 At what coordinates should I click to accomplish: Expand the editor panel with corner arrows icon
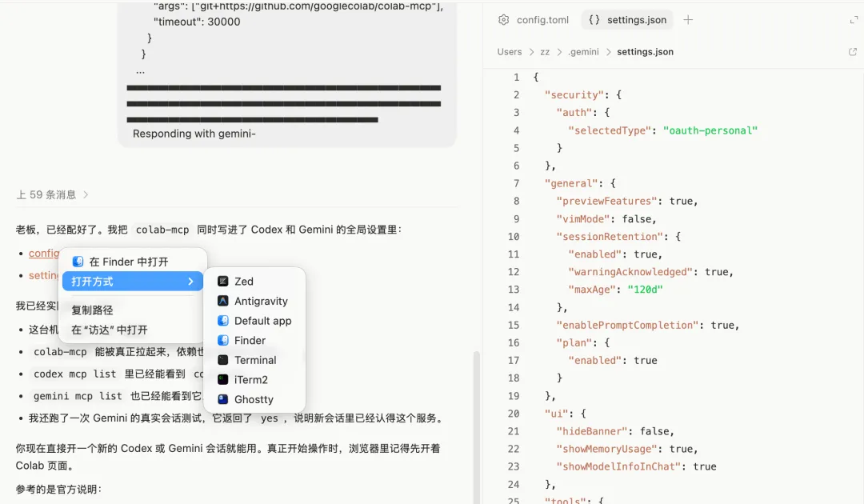854,20
